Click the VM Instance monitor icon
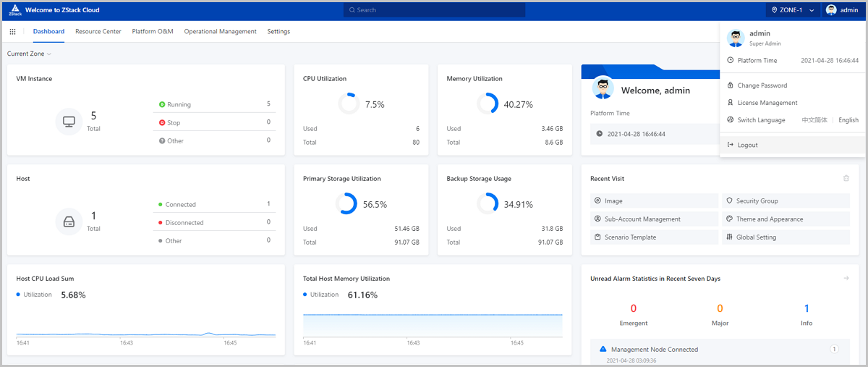Screen dimensions: 868x367 pyautogui.click(x=69, y=121)
